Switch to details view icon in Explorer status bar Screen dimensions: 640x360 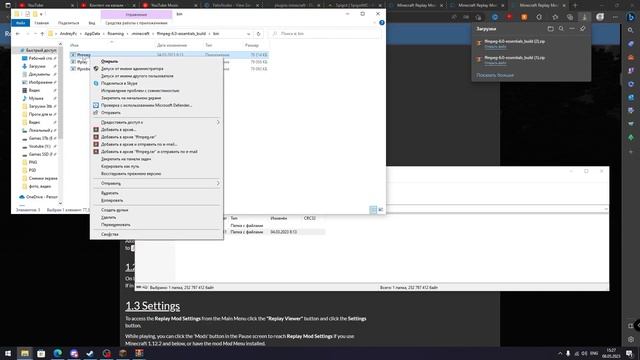coord(373,209)
